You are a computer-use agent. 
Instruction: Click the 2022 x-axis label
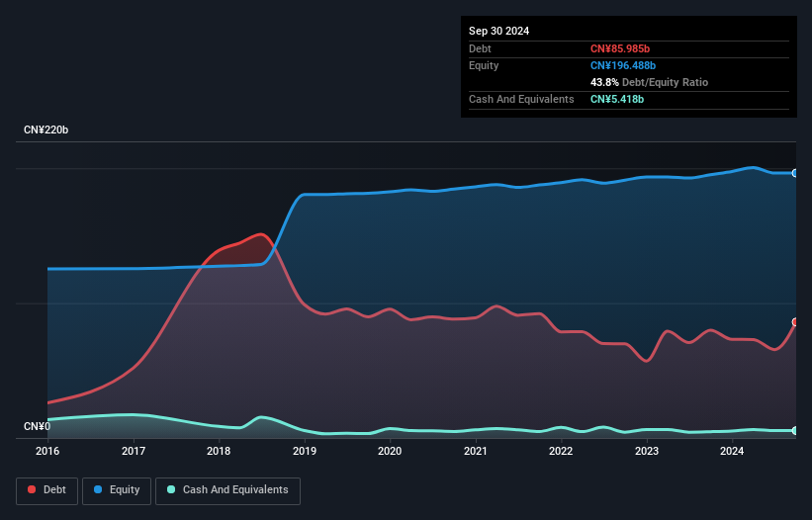click(x=561, y=451)
